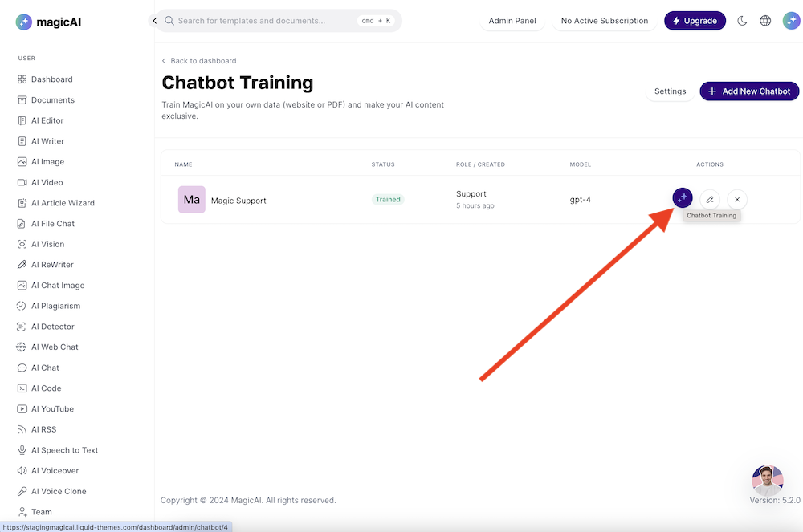Click the Upgrade button

coord(695,21)
